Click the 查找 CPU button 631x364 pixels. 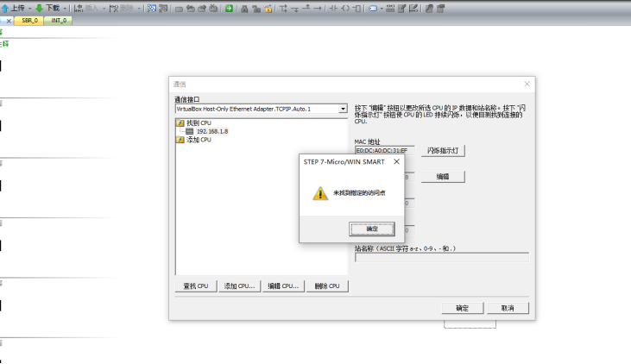click(196, 286)
